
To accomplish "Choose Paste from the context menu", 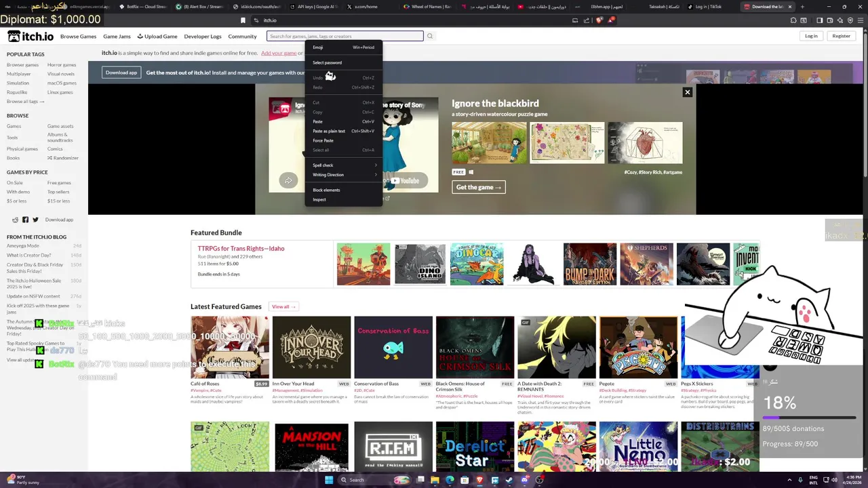I will tap(344, 121).
